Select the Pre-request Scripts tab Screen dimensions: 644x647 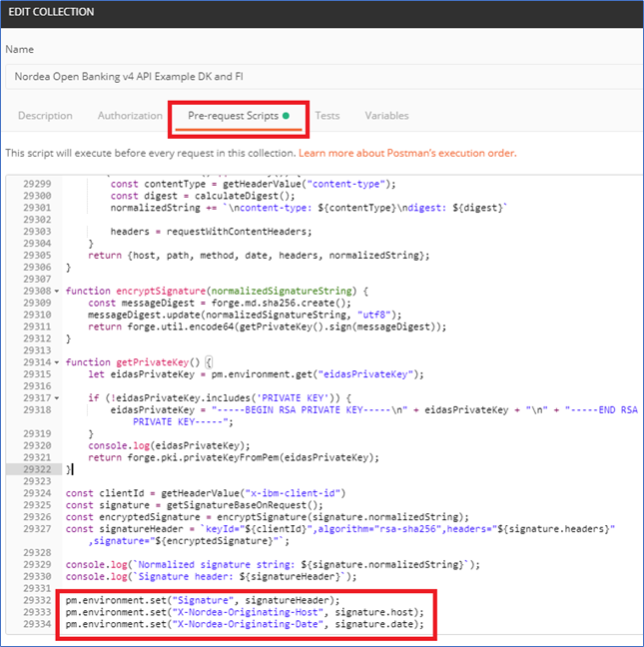pyautogui.click(x=239, y=116)
